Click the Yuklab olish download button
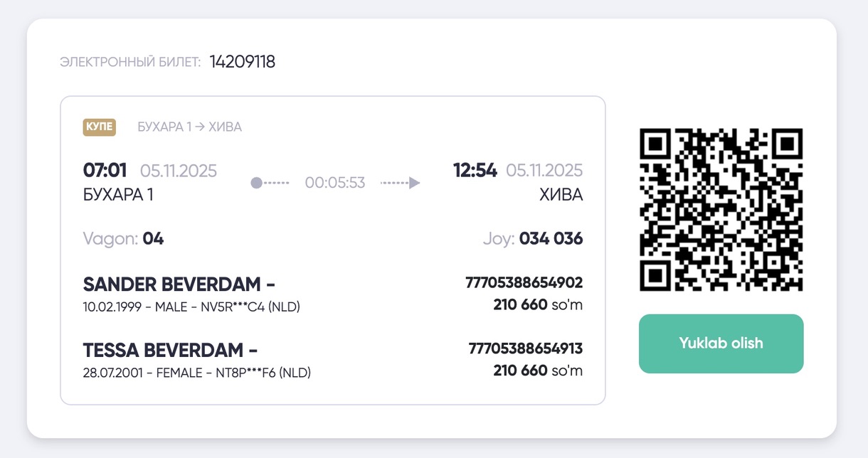 (x=721, y=343)
